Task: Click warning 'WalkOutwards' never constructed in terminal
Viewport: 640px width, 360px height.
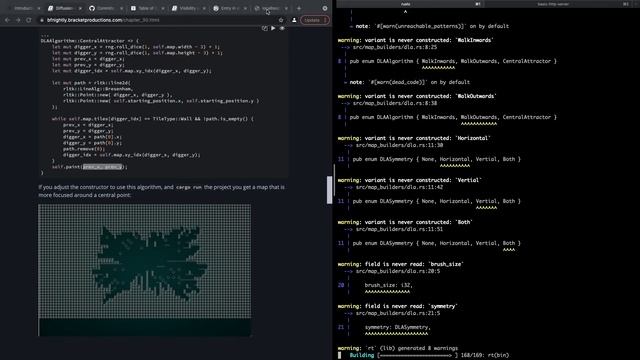Action: coord(417,96)
